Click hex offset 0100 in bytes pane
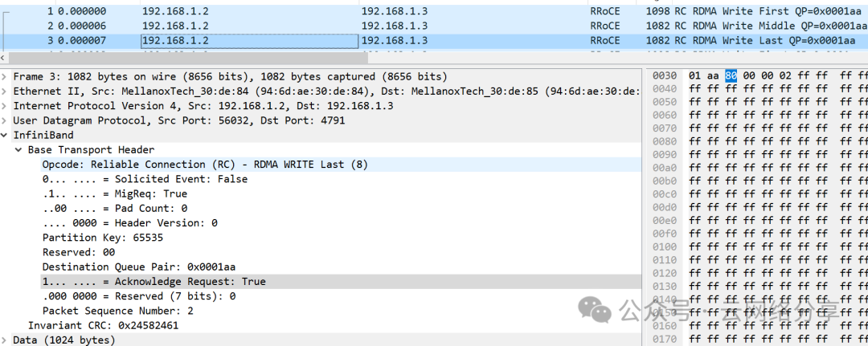The height and width of the screenshot is (346, 868). click(665, 246)
